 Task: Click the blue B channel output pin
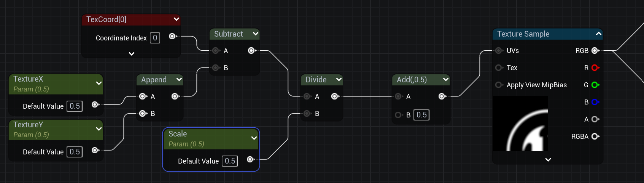point(596,102)
